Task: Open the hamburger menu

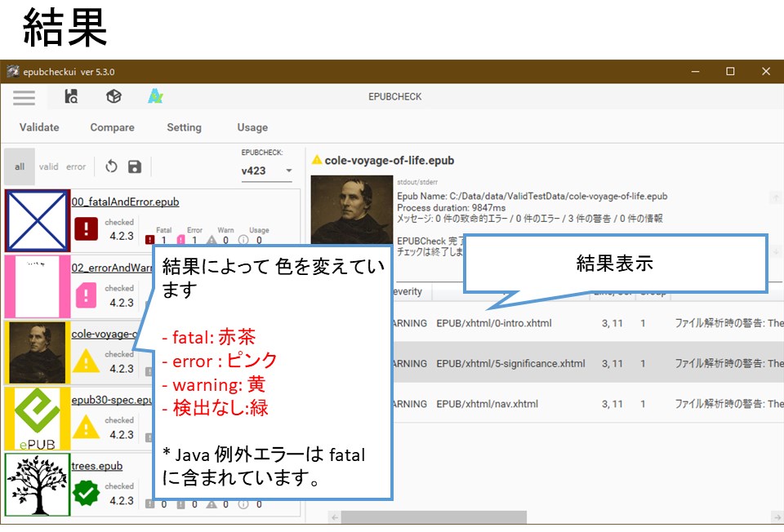Action: [x=24, y=97]
